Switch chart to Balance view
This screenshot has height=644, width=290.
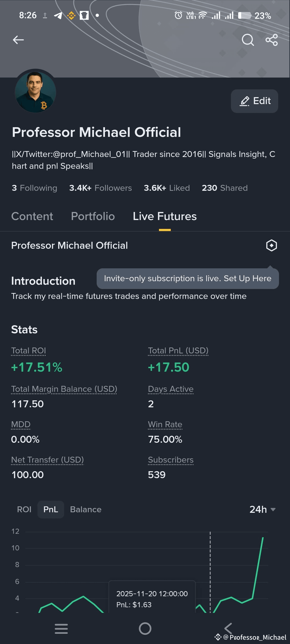tap(86, 509)
